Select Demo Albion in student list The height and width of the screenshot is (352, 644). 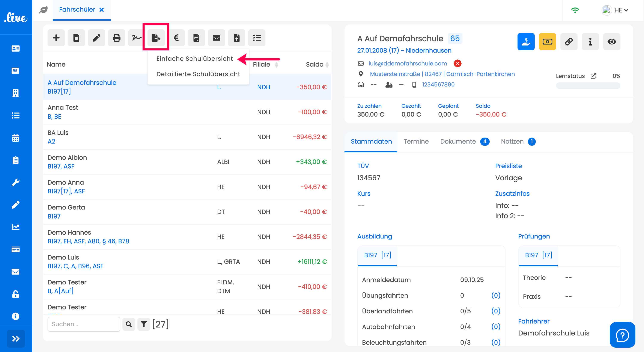tap(67, 158)
